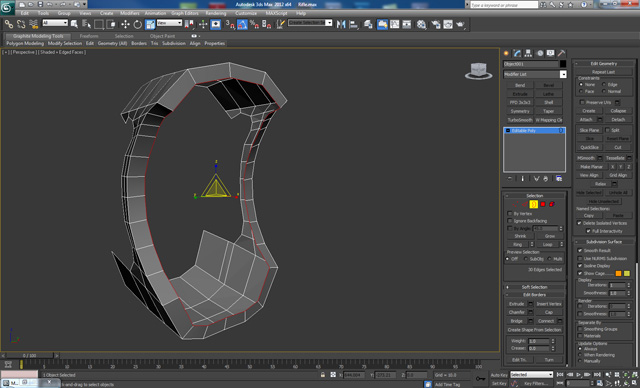Open the Render Setup icon
This screenshot has width=640, height=388.
[x=436, y=24]
